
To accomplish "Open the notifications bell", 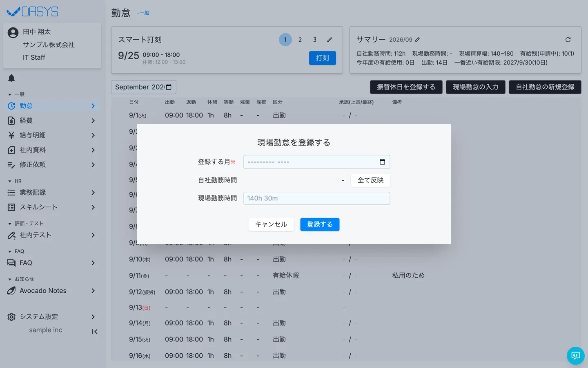I will (11, 78).
